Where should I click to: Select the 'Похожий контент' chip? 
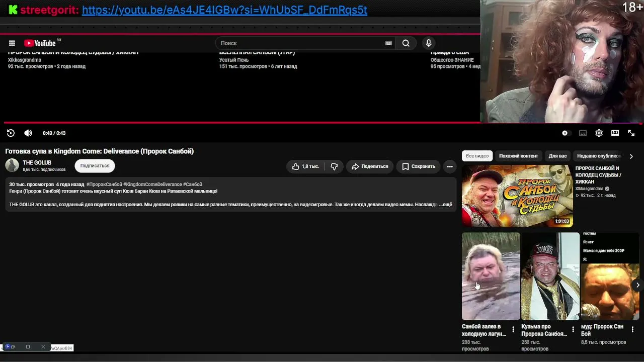point(518,156)
